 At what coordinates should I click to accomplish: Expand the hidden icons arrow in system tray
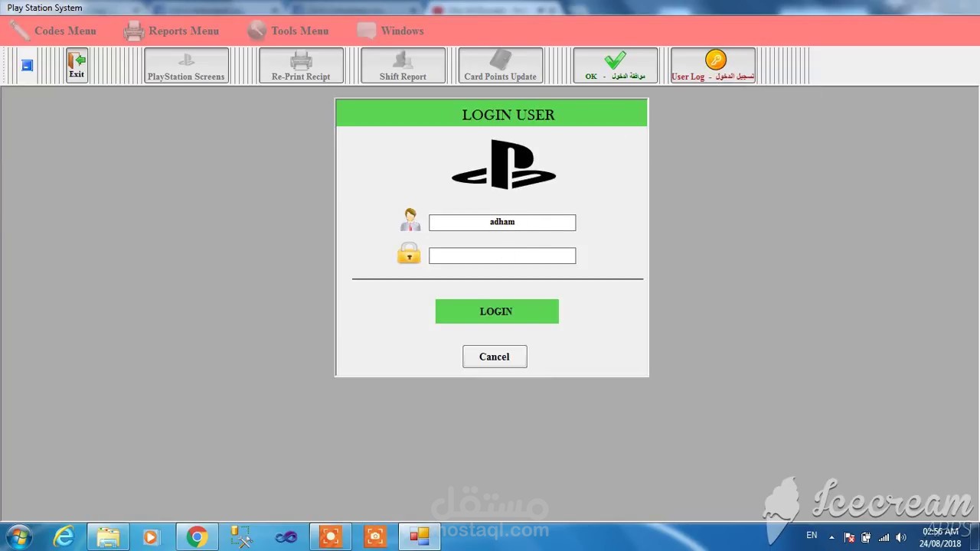(x=831, y=536)
